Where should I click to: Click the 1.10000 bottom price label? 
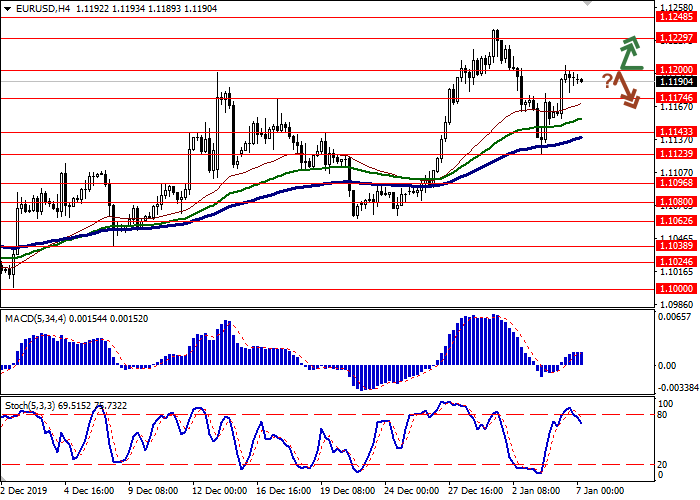(676, 286)
